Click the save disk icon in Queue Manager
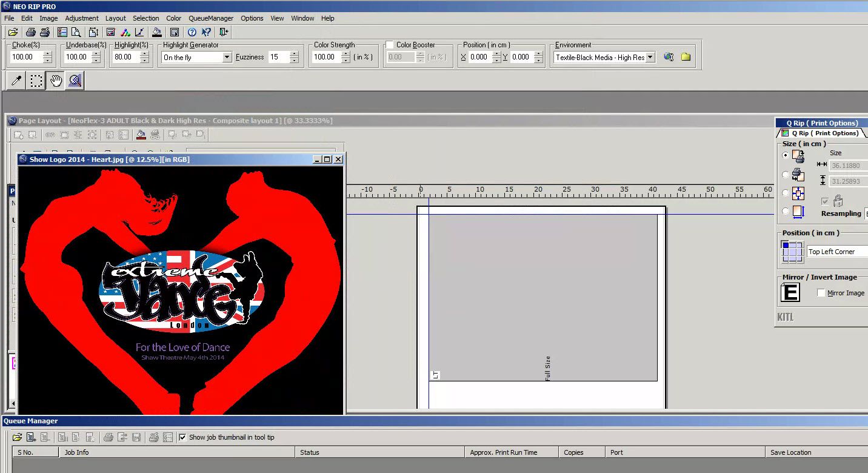This screenshot has height=473, width=868. (136, 437)
